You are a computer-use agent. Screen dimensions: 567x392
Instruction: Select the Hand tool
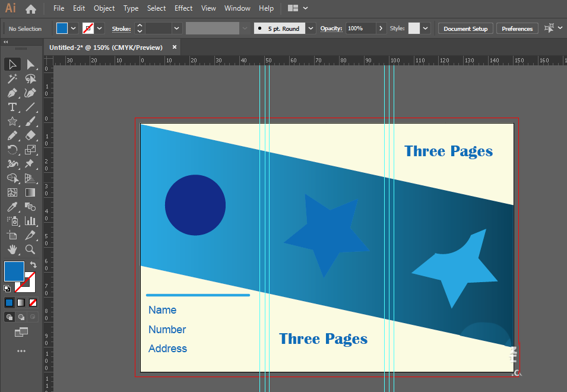12,249
